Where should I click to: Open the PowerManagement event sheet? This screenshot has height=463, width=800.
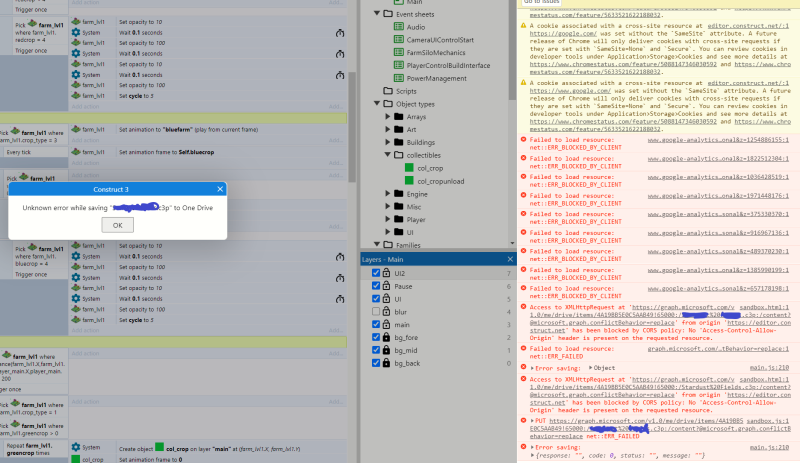point(436,78)
